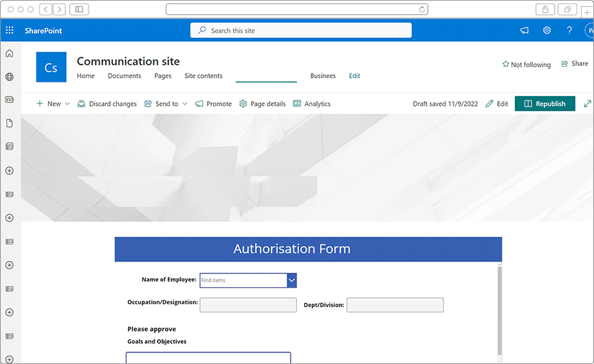Click the browser reload icon
594x364 pixels.
(x=421, y=9)
